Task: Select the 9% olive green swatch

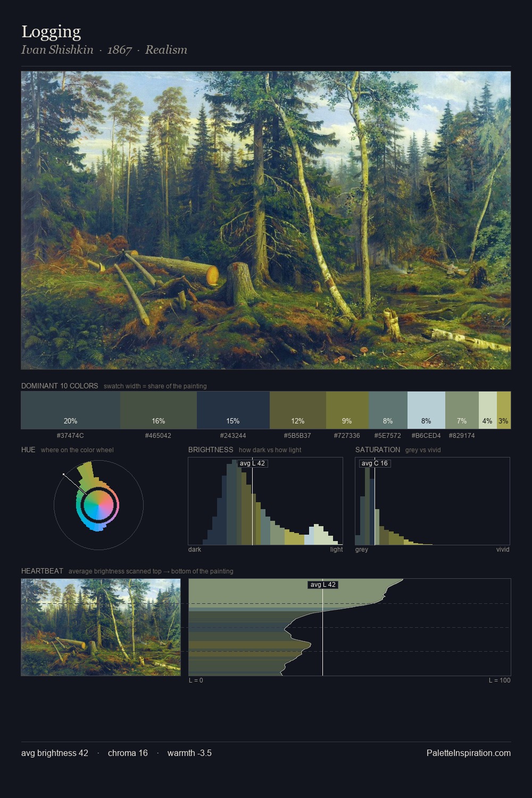Action: (x=347, y=410)
